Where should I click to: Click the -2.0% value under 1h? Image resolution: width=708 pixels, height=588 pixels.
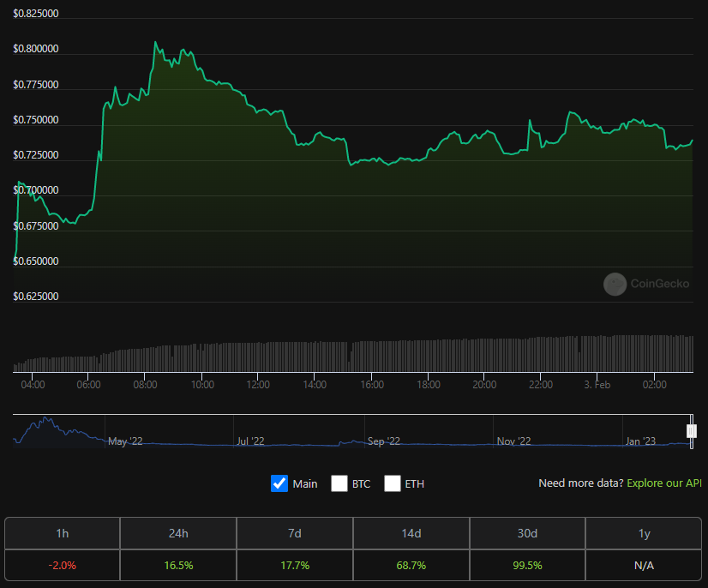coord(62,566)
